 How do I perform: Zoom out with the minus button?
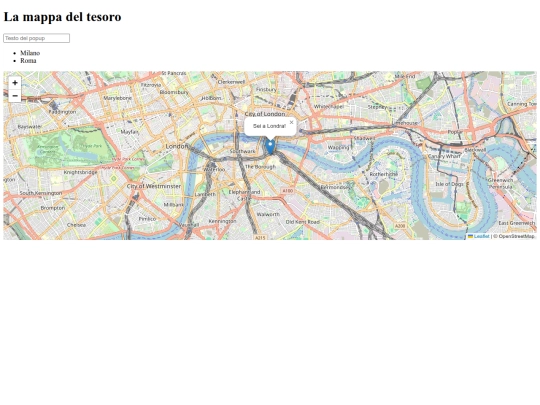tap(15, 96)
